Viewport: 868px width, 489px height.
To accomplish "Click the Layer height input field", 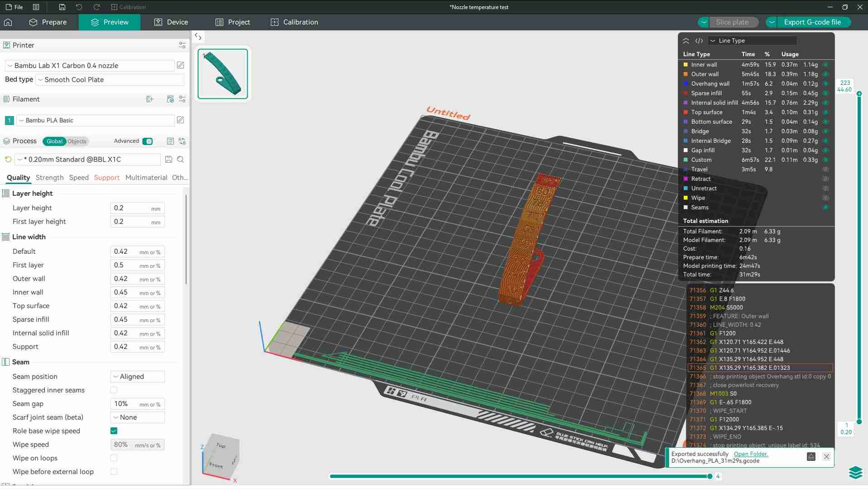I will pyautogui.click(x=138, y=208).
